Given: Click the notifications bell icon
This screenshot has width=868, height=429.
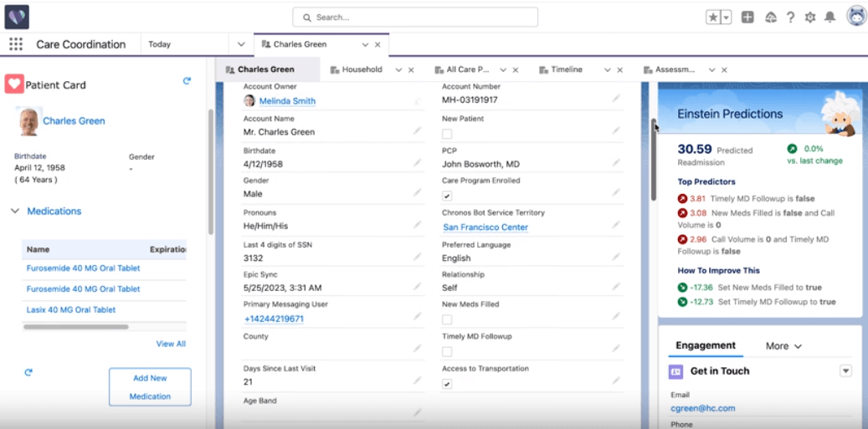Looking at the screenshot, I should (829, 17).
